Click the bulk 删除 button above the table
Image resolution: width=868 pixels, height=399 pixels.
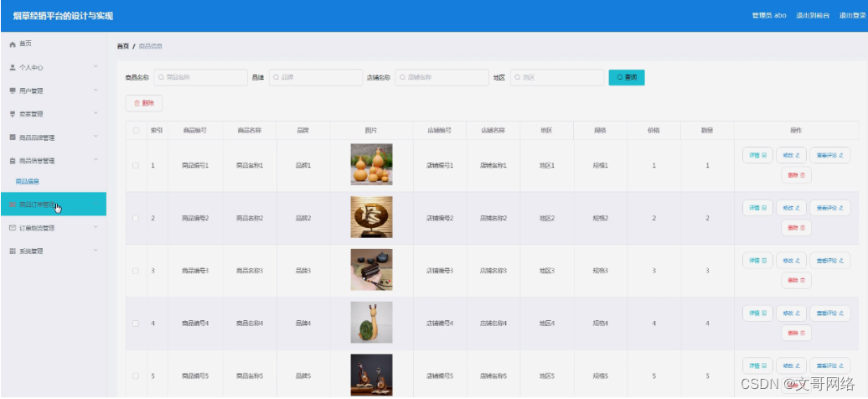point(144,103)
